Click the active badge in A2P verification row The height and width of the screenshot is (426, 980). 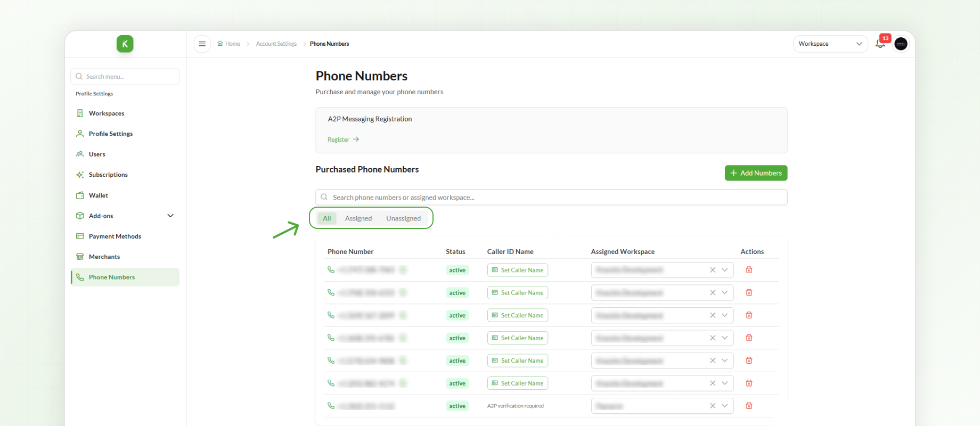[x=458, y=406]
